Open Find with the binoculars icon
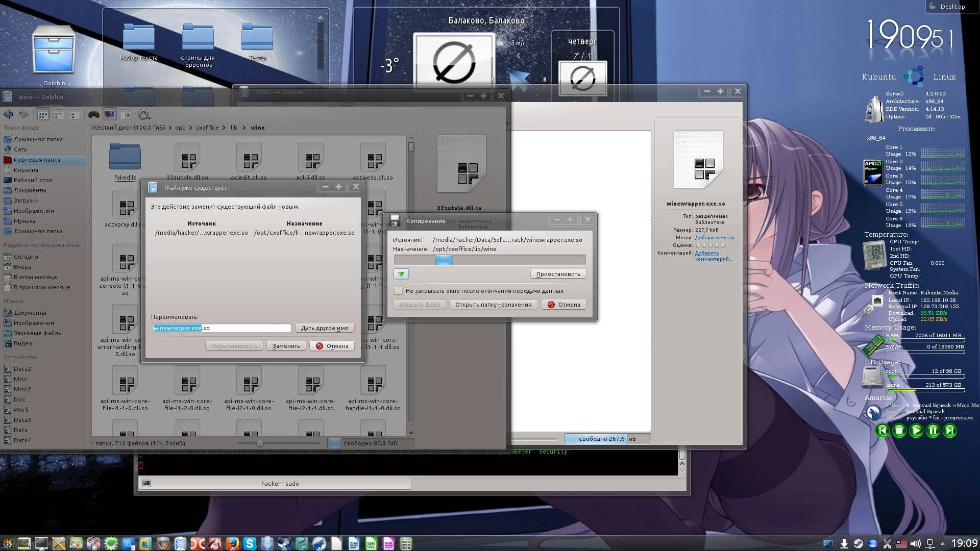 (x=93, y=114)
